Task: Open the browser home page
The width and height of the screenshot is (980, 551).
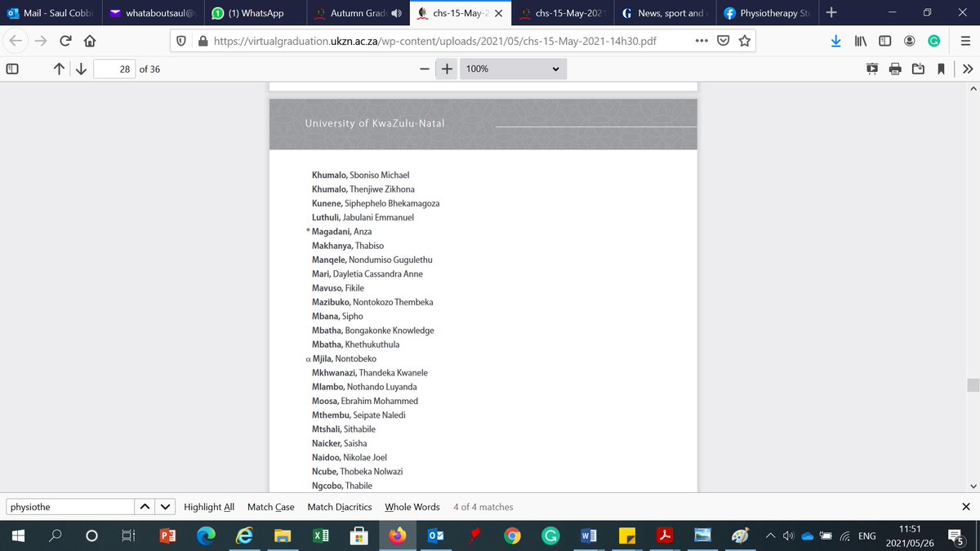Action: click(90, 42)
